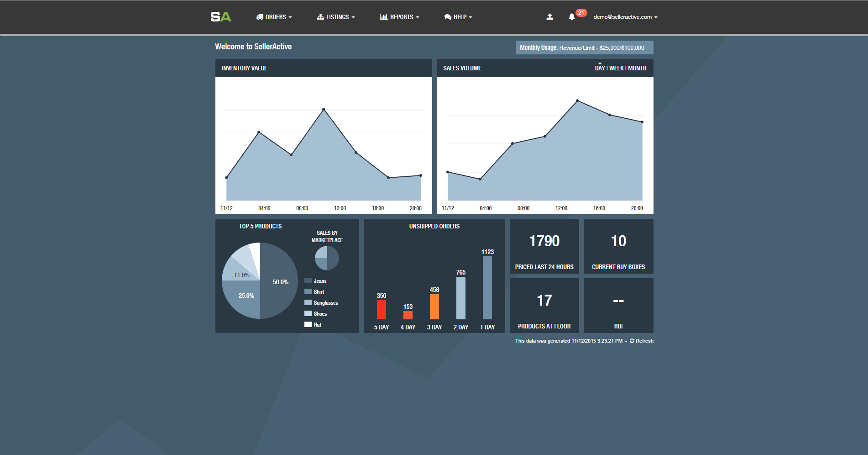Image resolution: width=868 pixels, height=455 pixels.
Task: Click the Jeans legend color swatch
Action: pyautogui.click(x=308, y=280)
